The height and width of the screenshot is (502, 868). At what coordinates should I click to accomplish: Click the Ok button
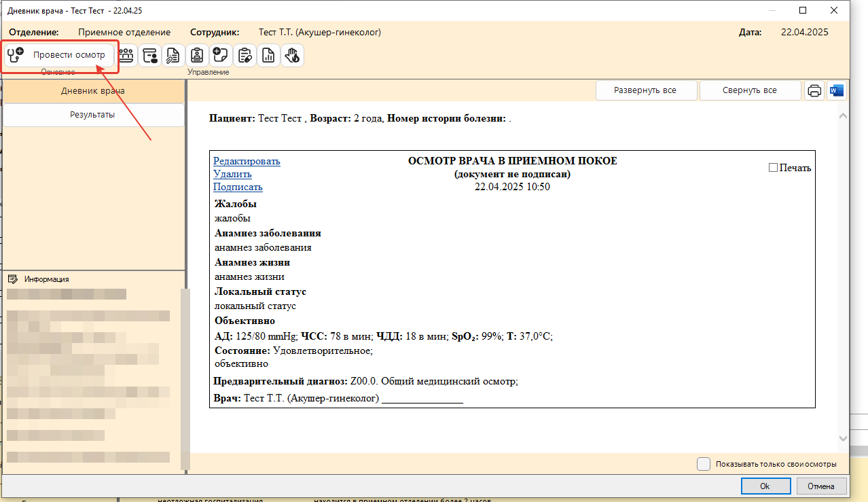pyautogui.click(x=765, y=486)
